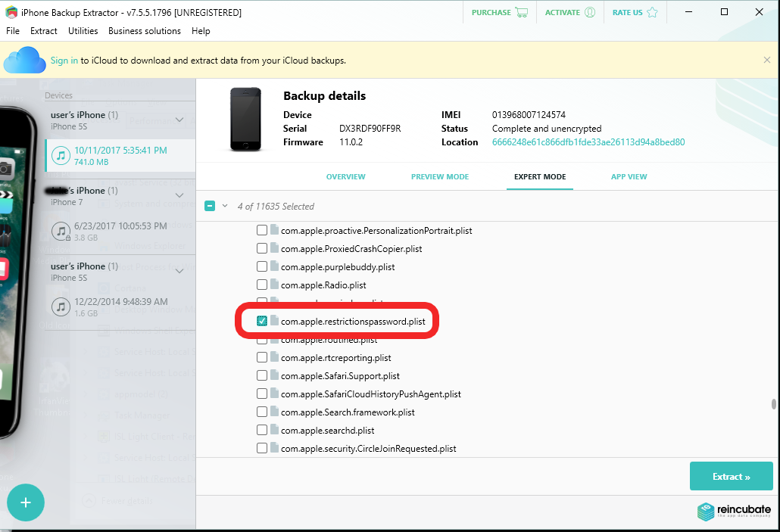Click the reincubate logo
780x532 pixels.
pos(734,511)
